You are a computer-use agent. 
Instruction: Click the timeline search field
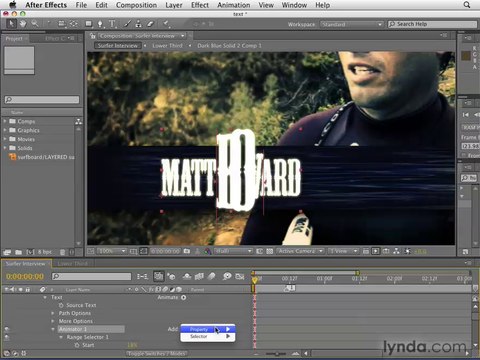(91, 276)
